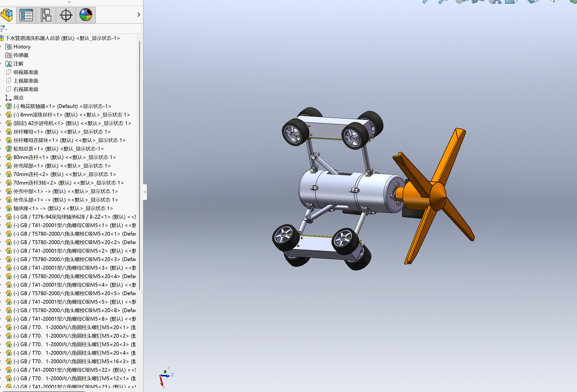Select the 上视基准面 plane icon
The width and height of the screenshot is (577, 392).
[9, 81]
